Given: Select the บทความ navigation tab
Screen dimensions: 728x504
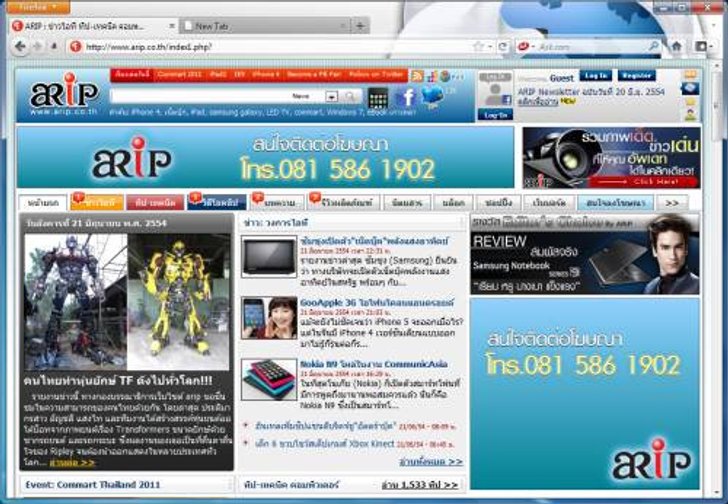Looking at the screenshot, I should pyautogui.click(x=277, y=203).
